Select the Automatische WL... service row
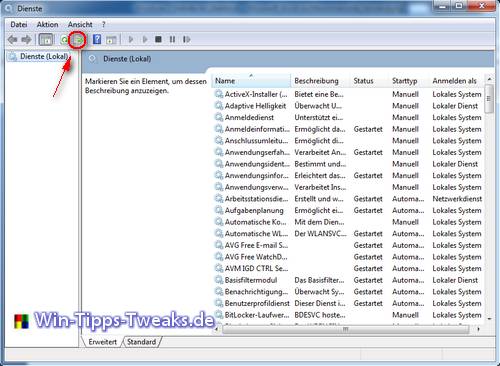This screenshot has width=500, height=366. [x=349, y=234]
